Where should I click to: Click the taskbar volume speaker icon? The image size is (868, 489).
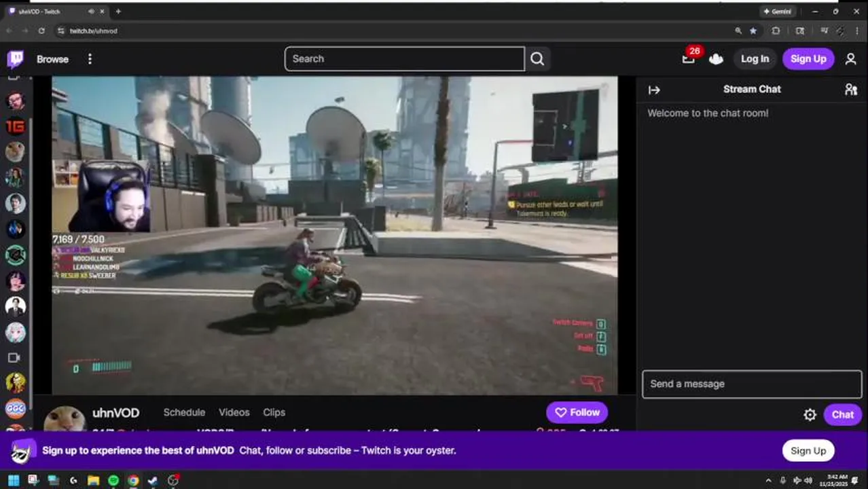(808, 481)
